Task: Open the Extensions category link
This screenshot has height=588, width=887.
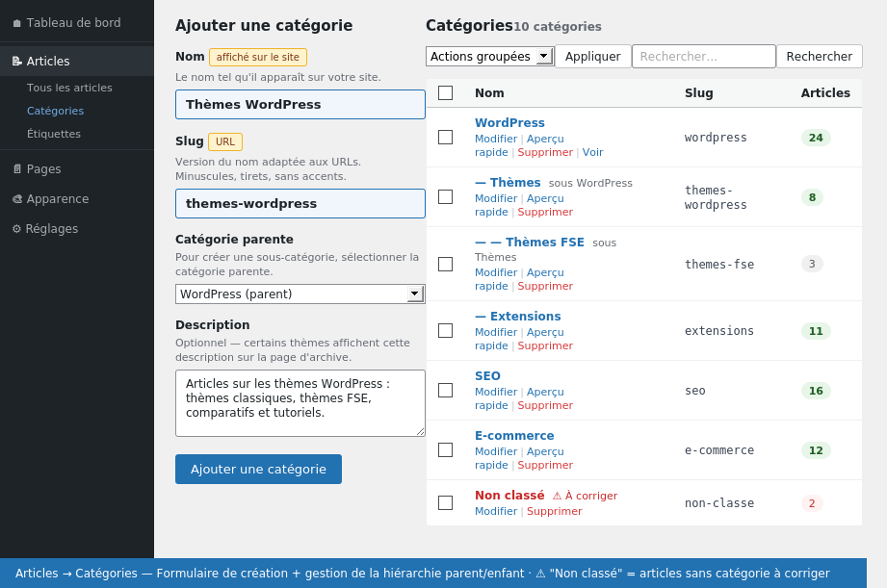Action: pos(518,316)
